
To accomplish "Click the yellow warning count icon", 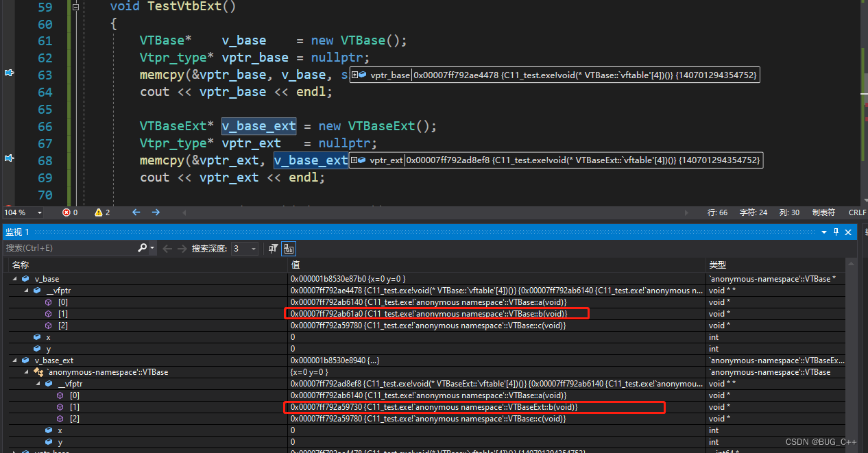I will tap(98, 212).
